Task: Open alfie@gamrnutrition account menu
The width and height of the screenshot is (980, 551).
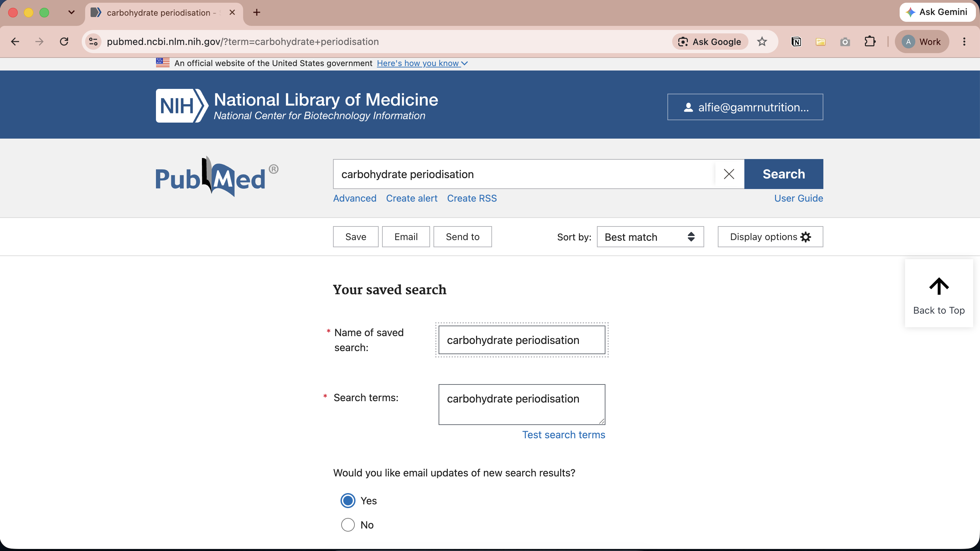Action: 745,107
